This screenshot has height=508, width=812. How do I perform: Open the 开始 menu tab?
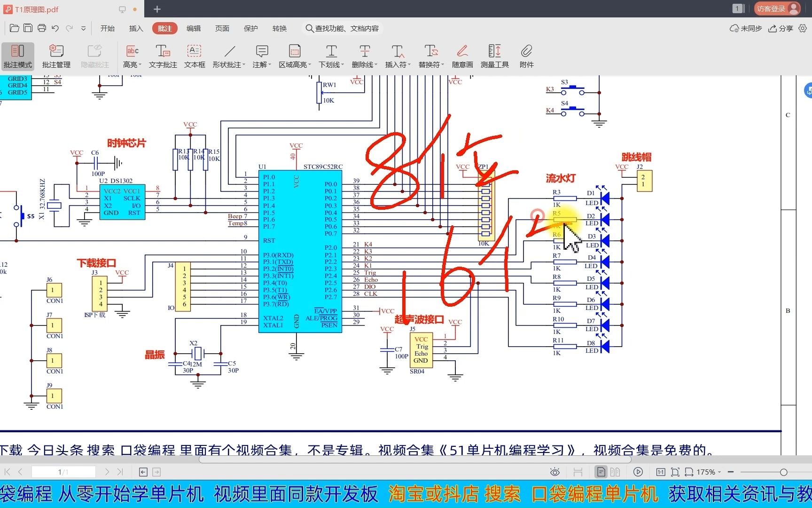pos(108,28)
